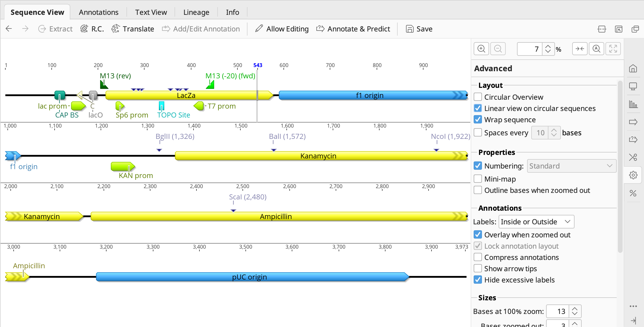
Task: Open the Labels Inside or Outside dropdown
Action: 536,222
